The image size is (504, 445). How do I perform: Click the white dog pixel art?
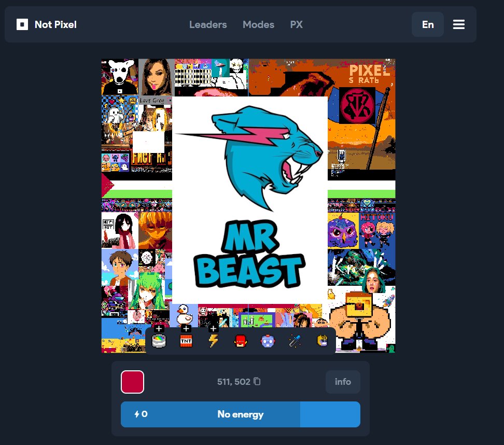tap(120, 77)
